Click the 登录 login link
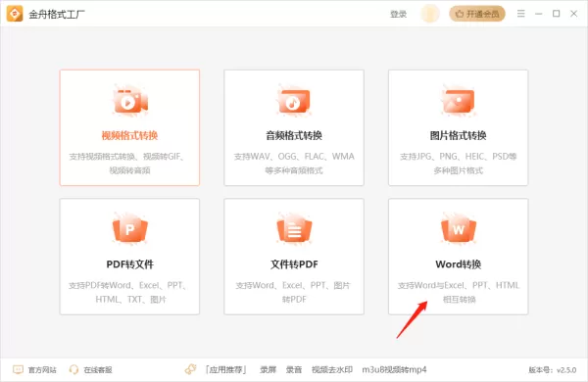This screenshot has height=382, width=588. point(398,15)
